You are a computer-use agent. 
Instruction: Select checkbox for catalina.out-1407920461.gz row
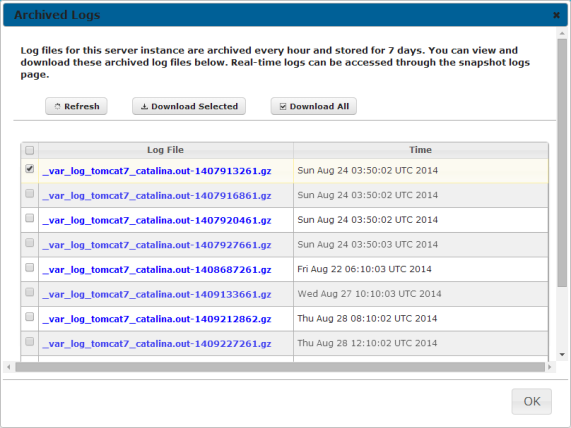29,218
